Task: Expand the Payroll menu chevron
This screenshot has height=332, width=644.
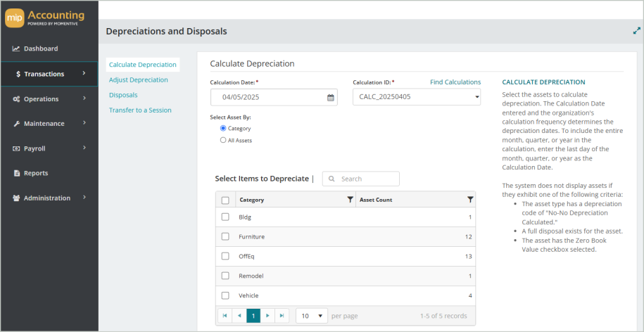Action: [84, 148]
